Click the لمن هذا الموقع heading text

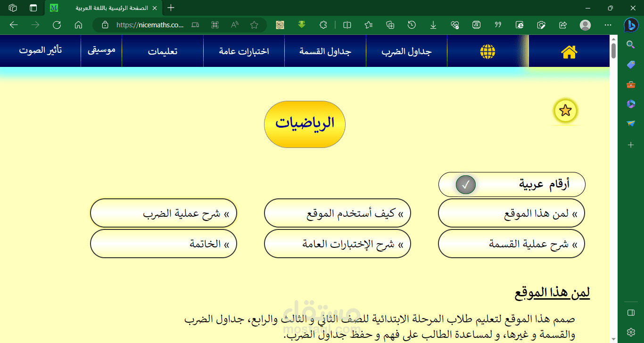[x=552, y=293]
